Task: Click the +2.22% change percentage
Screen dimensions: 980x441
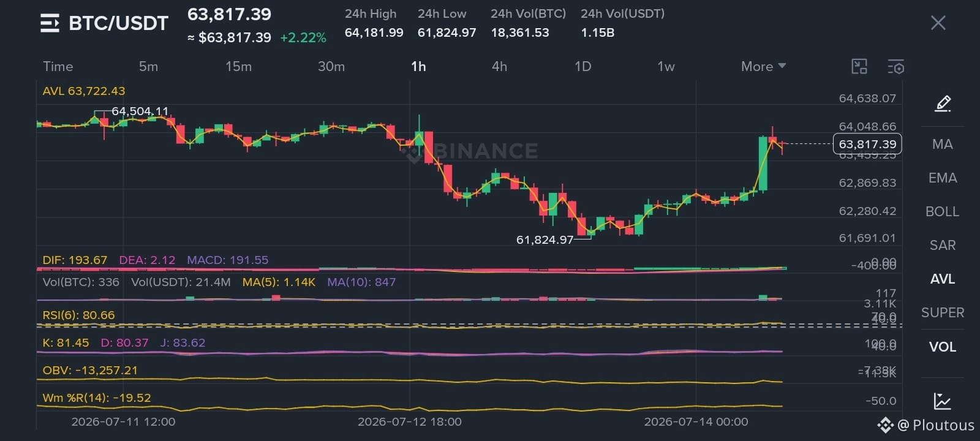Action: click(x=303, y=38)
